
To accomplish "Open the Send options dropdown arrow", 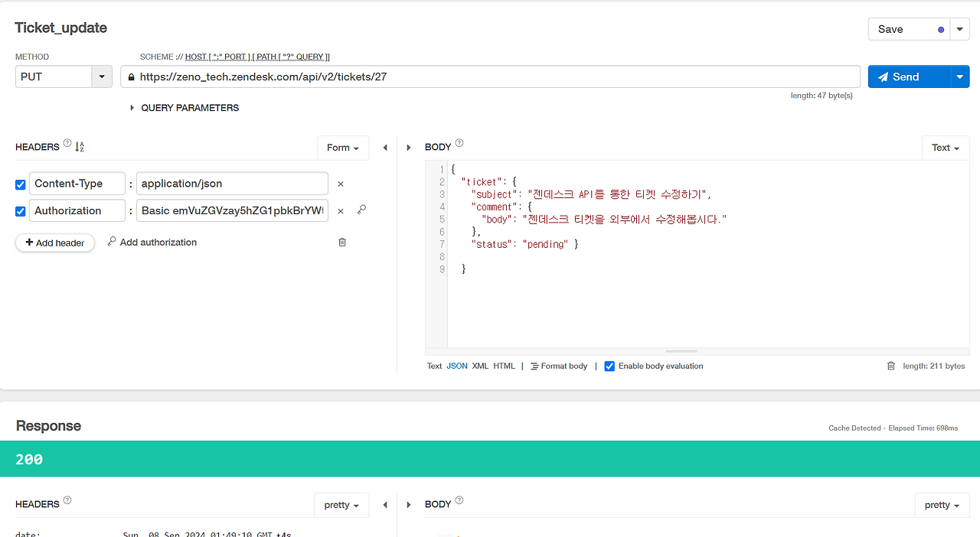I will [960, 76].
